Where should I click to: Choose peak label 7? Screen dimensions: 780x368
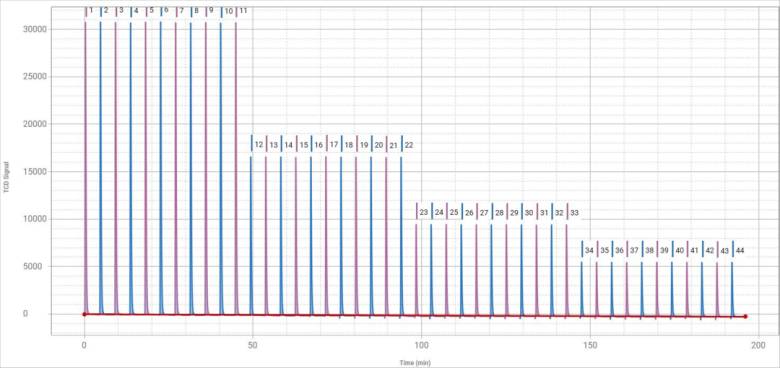point(181,10)
